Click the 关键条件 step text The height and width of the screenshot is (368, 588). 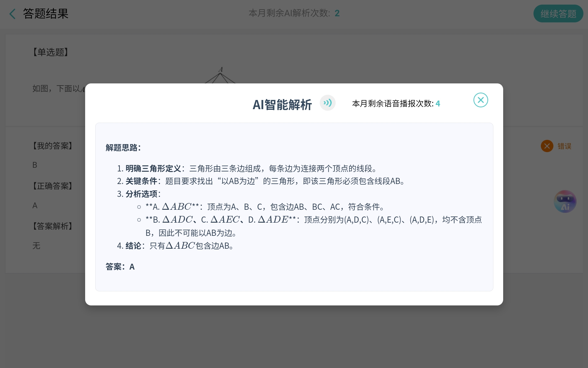pyautogui.click(x=141, y=181)
